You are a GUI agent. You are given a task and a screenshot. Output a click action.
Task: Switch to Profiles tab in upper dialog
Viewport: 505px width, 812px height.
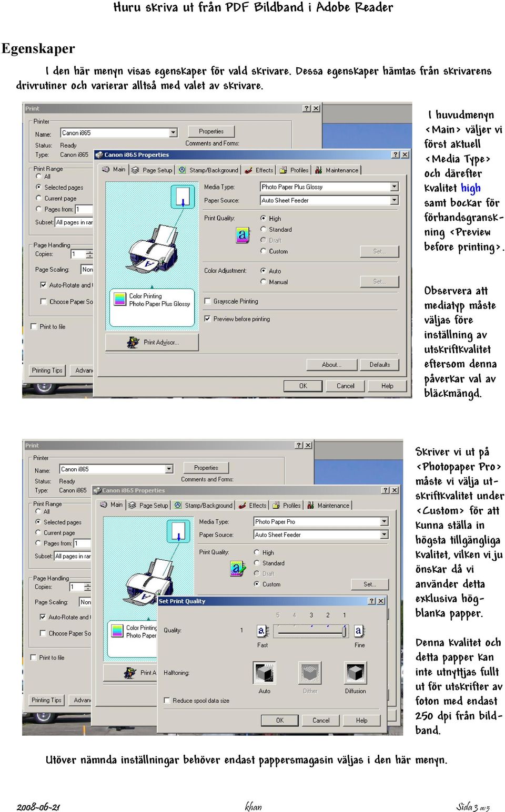click(x=295, y=170)
